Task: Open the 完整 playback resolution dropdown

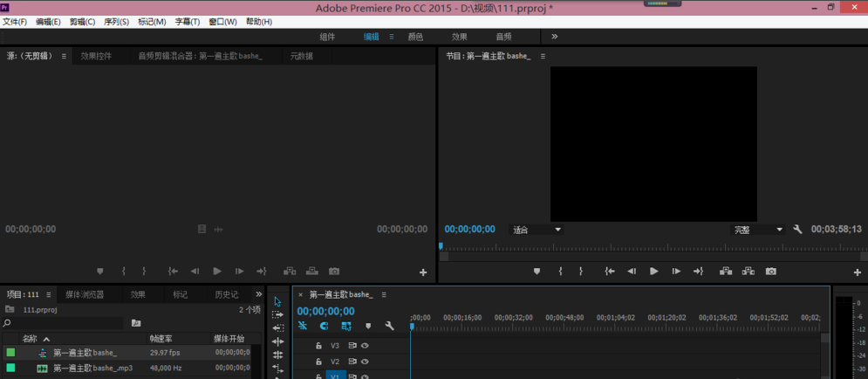Action: (758, 230)
